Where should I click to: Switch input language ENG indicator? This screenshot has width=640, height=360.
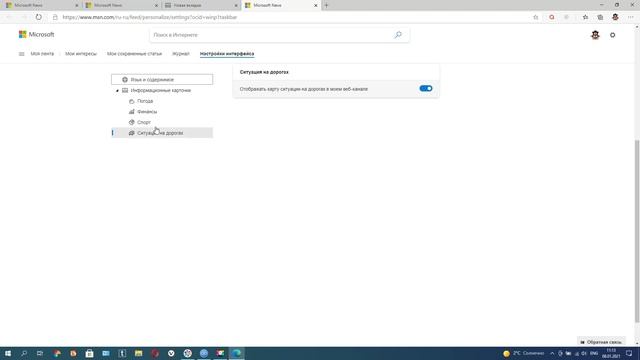tap(594, 353)
